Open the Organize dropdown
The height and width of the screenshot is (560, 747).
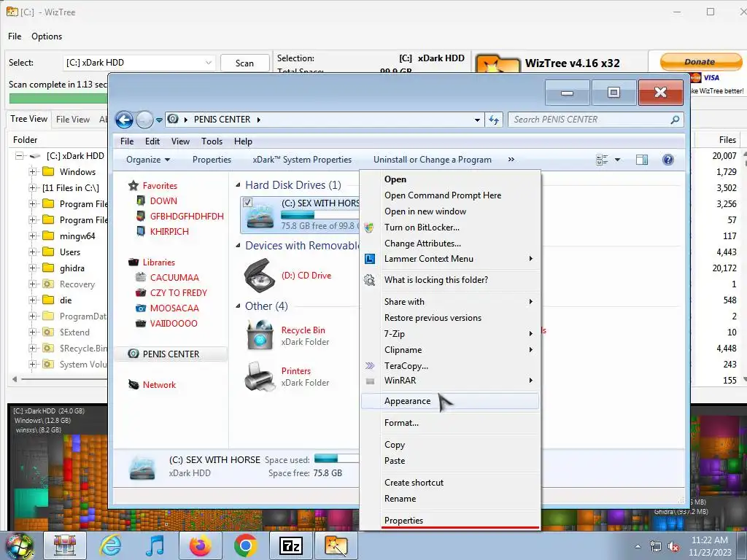pyautogui.click(x=147, y=160)
